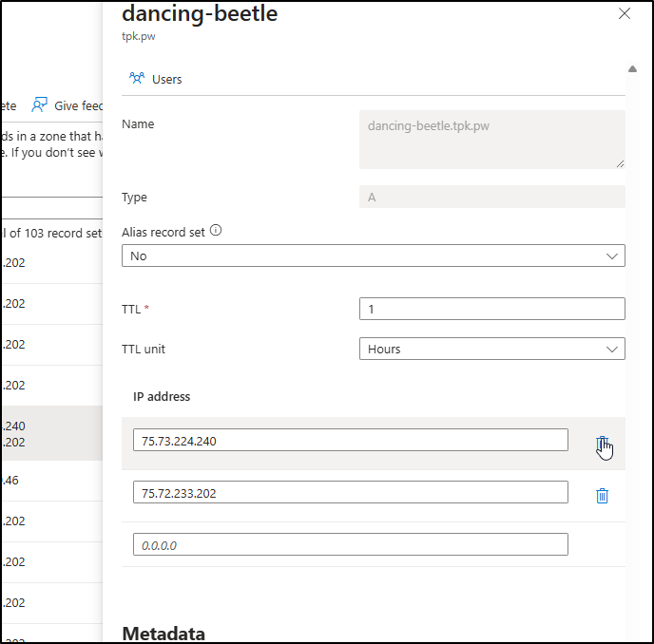
Task: Click the Give feedback text link
Action: (x=78, y=105)
